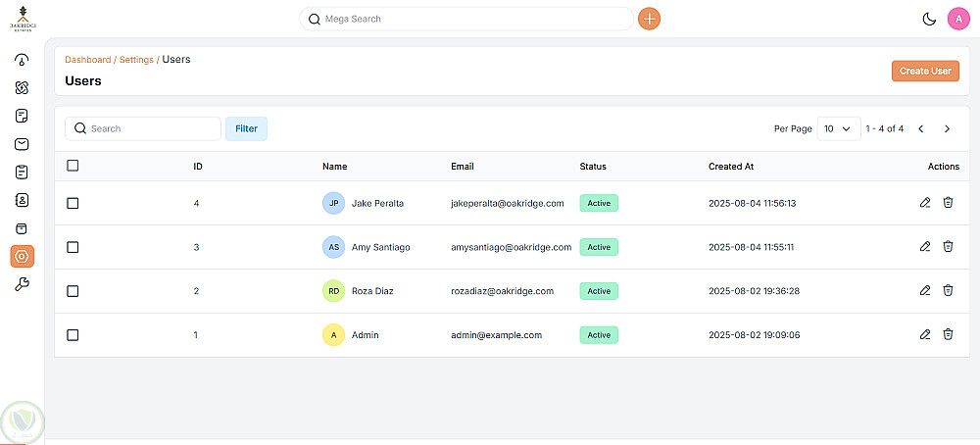Go to next page chevron

(947, 128)
